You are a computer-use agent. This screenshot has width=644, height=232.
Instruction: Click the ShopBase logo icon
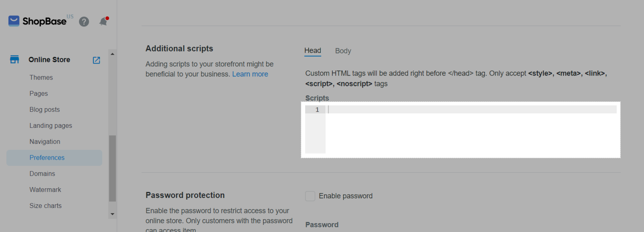14,21
